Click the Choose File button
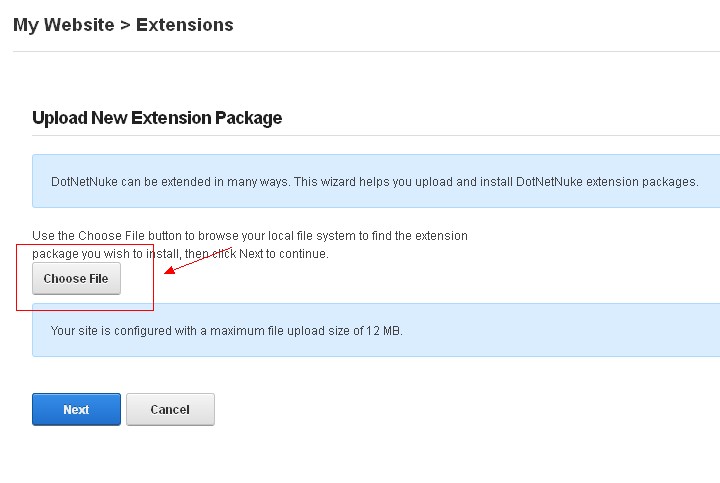This screenshot has width=720, height=483. coord(76,279)
